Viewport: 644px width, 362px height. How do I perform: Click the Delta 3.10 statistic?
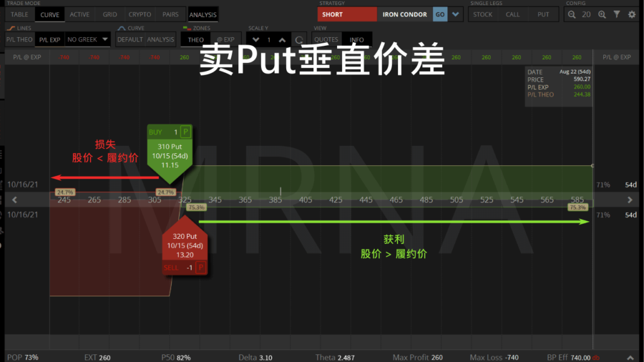pyautogui.click(x=255, y=358)
